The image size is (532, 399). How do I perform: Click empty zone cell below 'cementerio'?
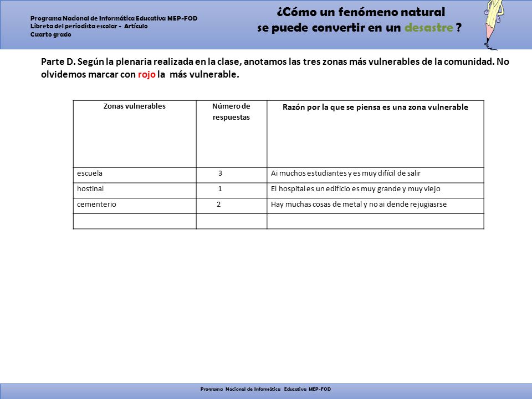[x=135, y=221]
